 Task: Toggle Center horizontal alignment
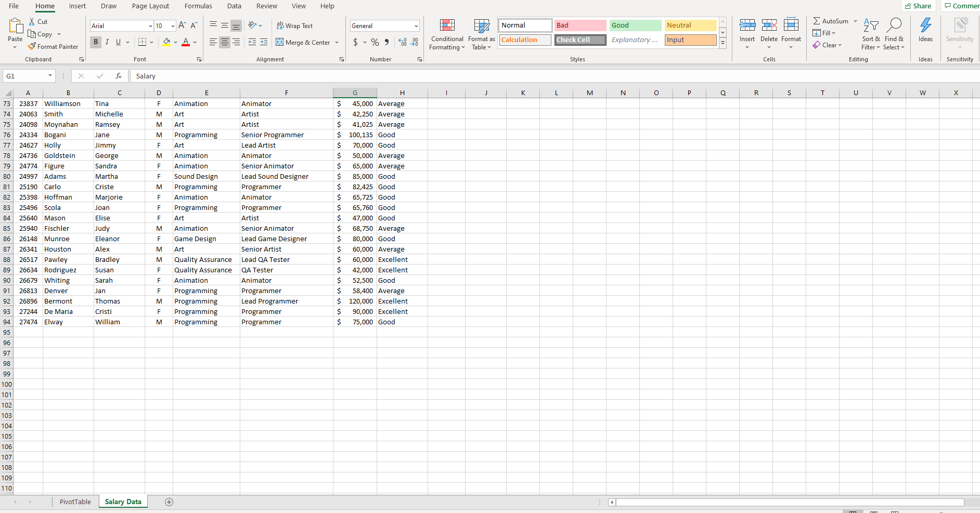225,42
